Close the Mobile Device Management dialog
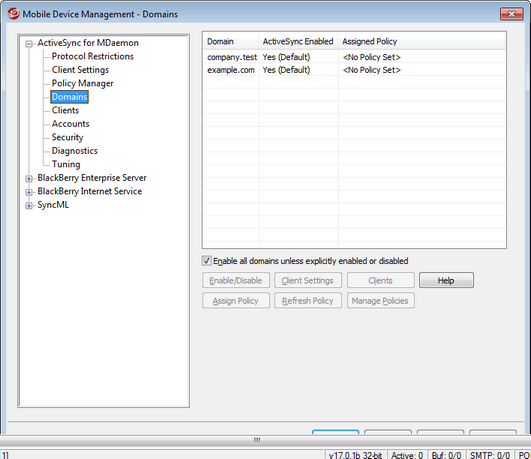 (511, 14)
